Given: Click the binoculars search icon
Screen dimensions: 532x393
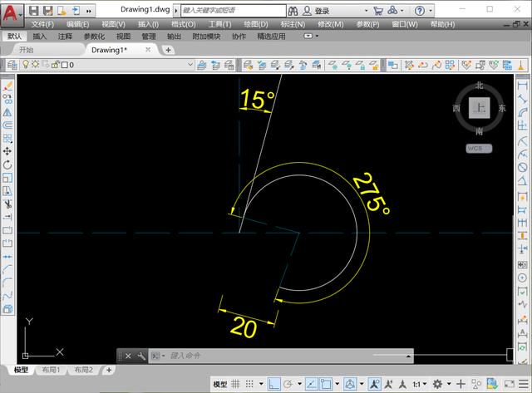Looking at the screenshot, I should (x=293, y=11).
